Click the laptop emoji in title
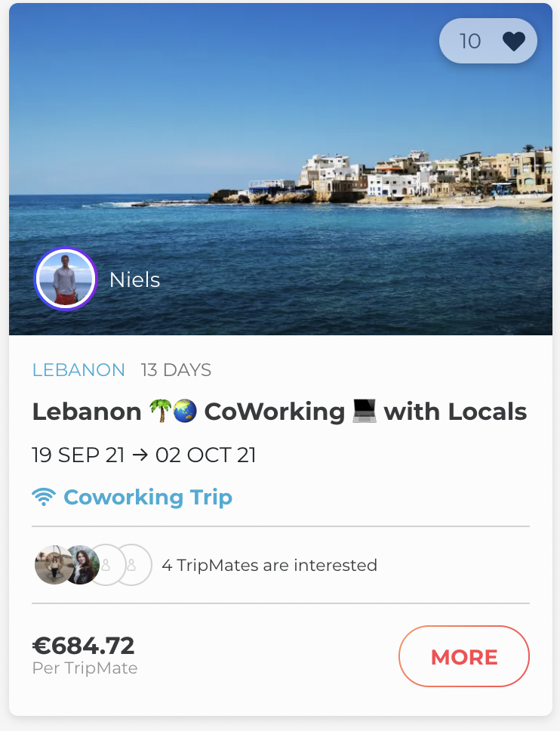The image size is (560, 731). (365, 412)
